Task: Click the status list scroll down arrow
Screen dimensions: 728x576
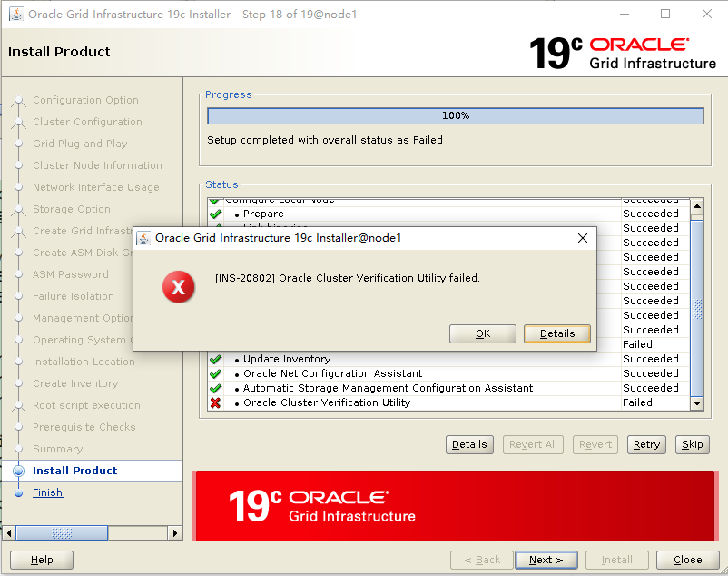Action: [697, 403]
